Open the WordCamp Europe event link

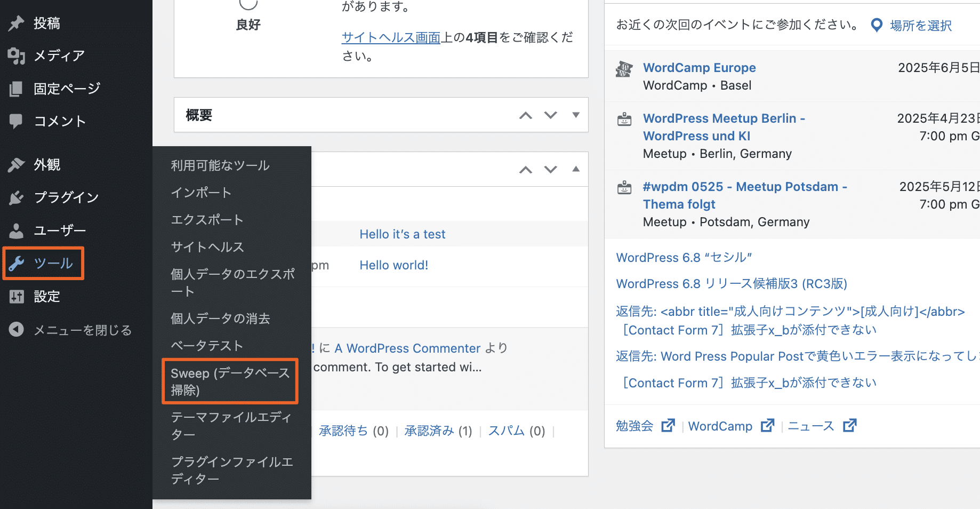699,68
